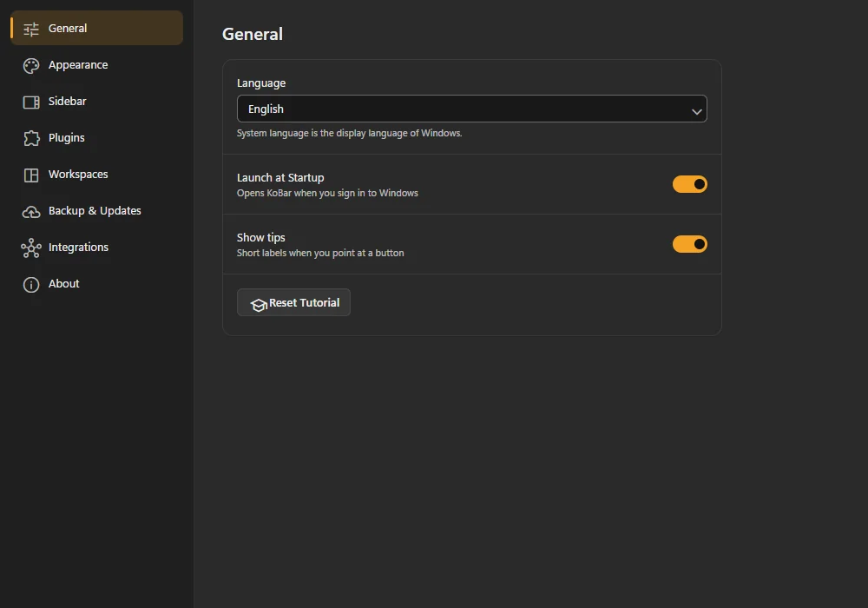
Task: Disable the Show tips switch
Action: [x=690, y=244]
